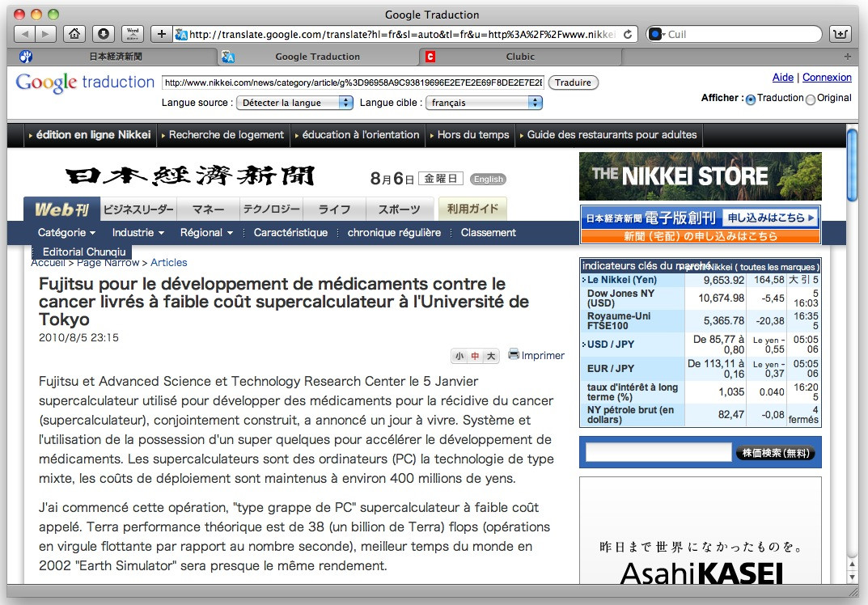The height and width of the screenshot is (605, 868).
Task: Select small font size 小
Action: [459, 356]
